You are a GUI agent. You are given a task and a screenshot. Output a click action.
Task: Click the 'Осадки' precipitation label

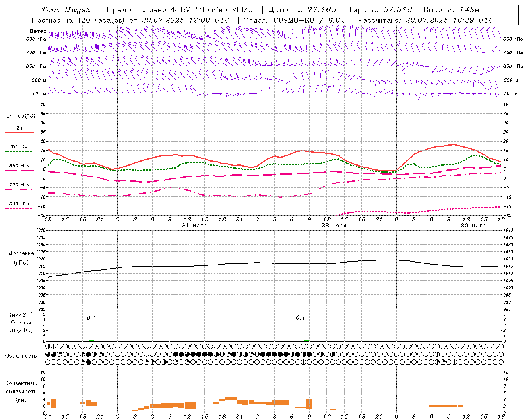(21, 322)
